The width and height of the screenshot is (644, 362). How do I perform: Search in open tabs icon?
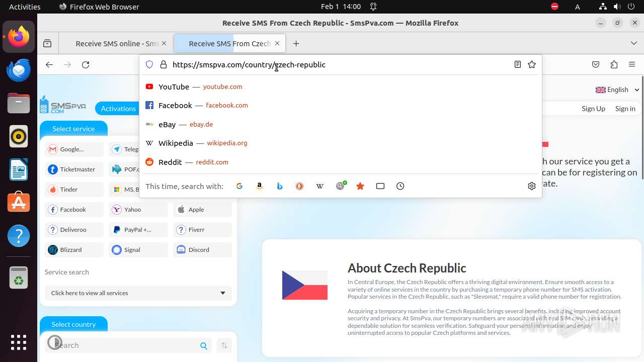click(380, 186)
